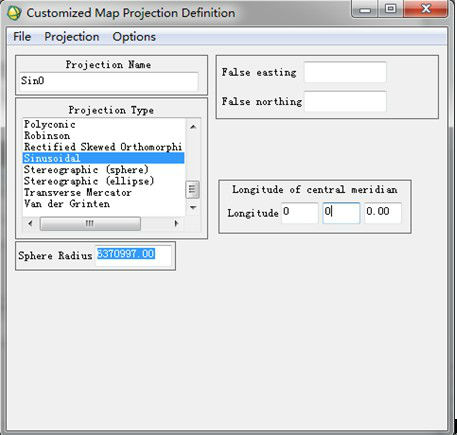Choose Rectified Skewed Orthomorphic projection
This screenshot has width=457, height=435.
[103, 147]
